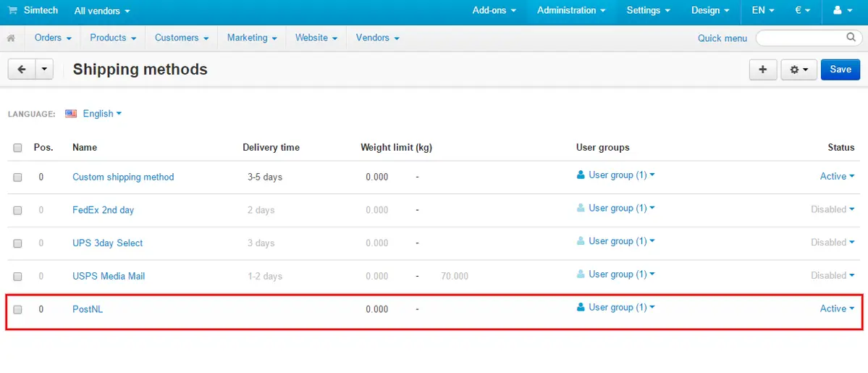Click the Simtech shopping cart icon
868x373 pixels.
pos(12,11)
